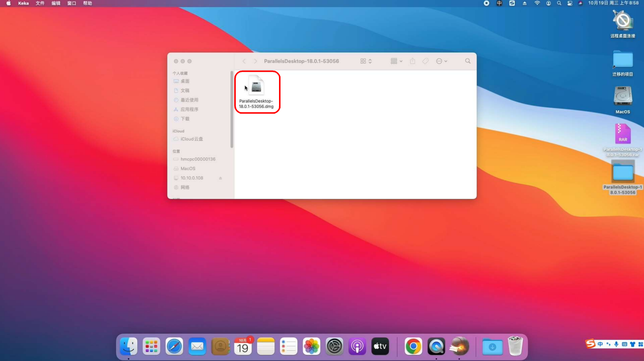Launch Google Chrome from the Dock

(x=413, y=347)
